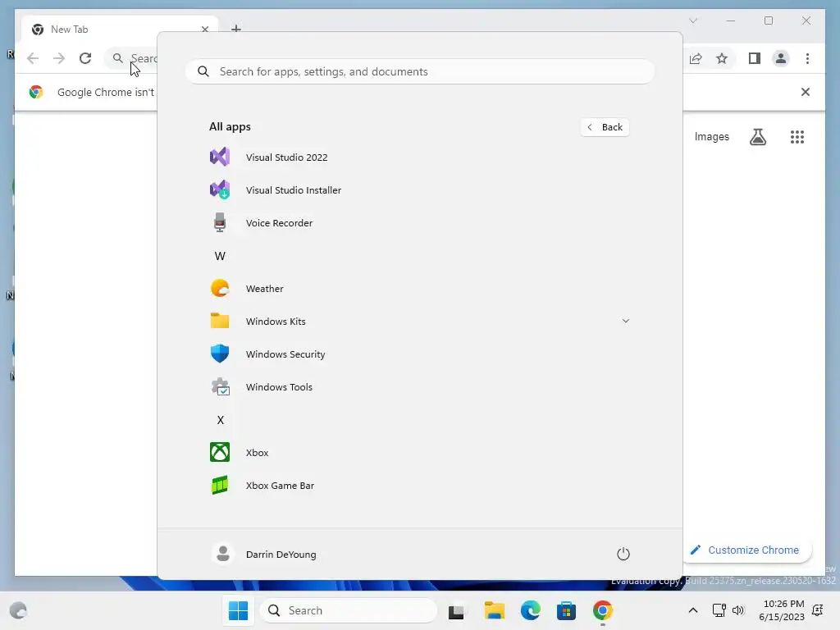Open Chrome tab search dropdown

point(692,21)
